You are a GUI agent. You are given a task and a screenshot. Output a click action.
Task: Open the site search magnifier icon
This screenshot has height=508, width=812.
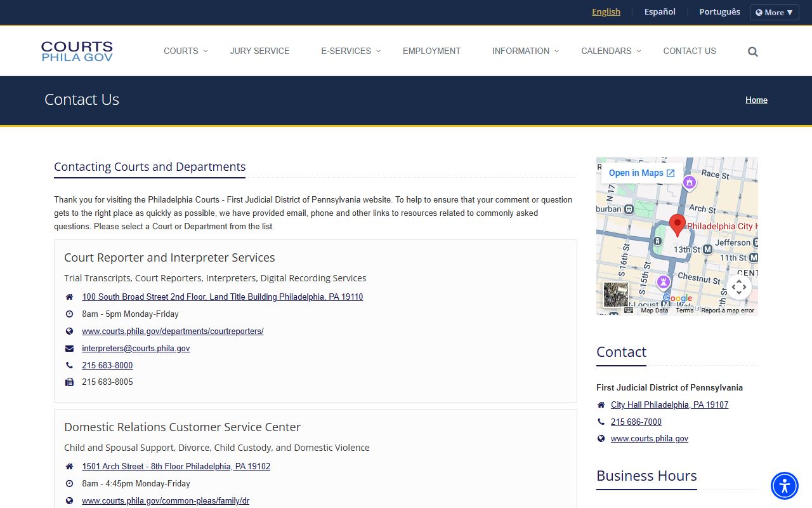[753, 52]
